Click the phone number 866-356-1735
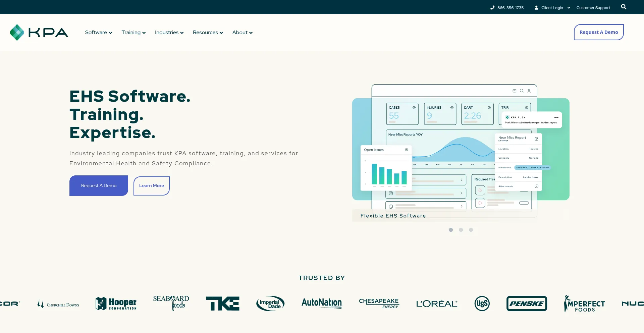Viewport: 644px width, 333px height. click(x=510, y=8)
